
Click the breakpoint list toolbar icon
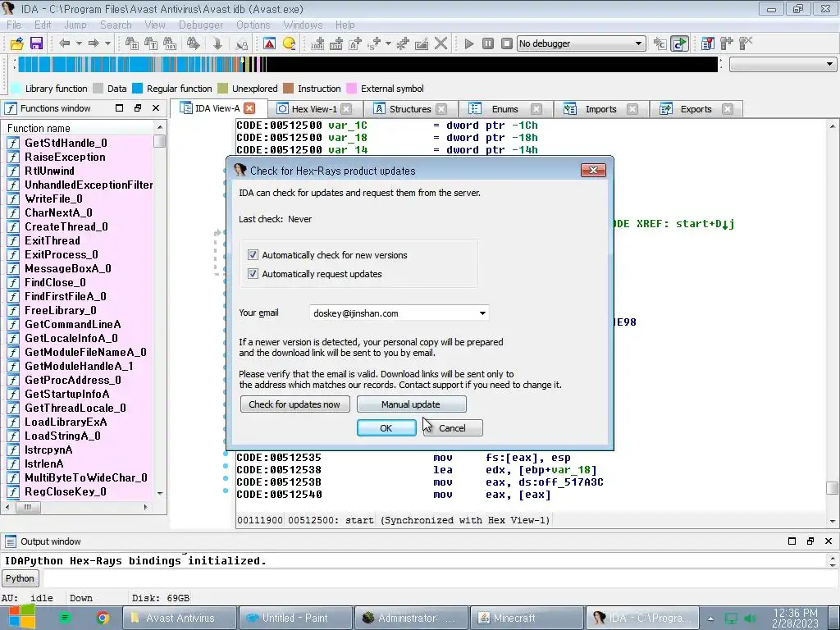tap(708, 43)
